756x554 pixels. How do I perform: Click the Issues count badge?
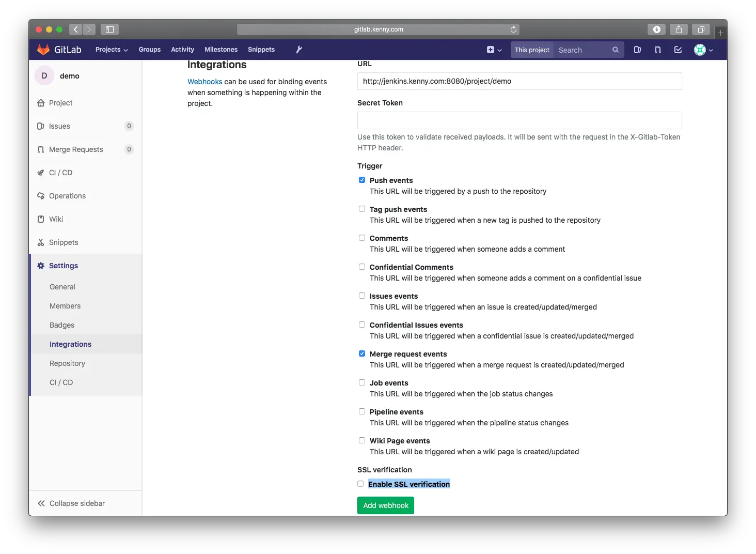pyautogui.click(x=129, y=126)
